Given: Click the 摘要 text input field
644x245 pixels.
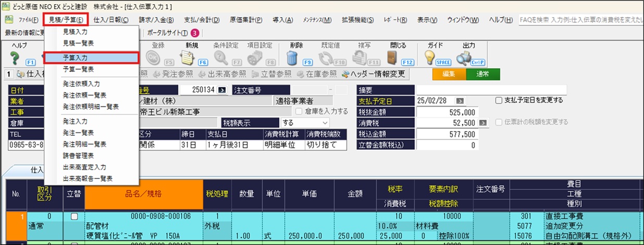Looking at the screenshot, I should 491,90.
